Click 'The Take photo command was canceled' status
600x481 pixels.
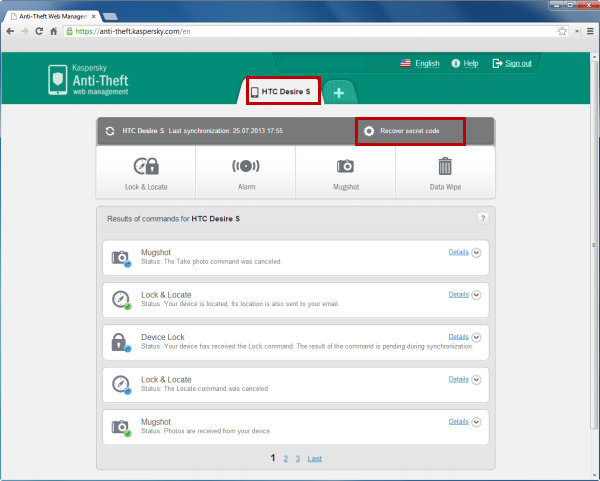click(x=211, y=262)
